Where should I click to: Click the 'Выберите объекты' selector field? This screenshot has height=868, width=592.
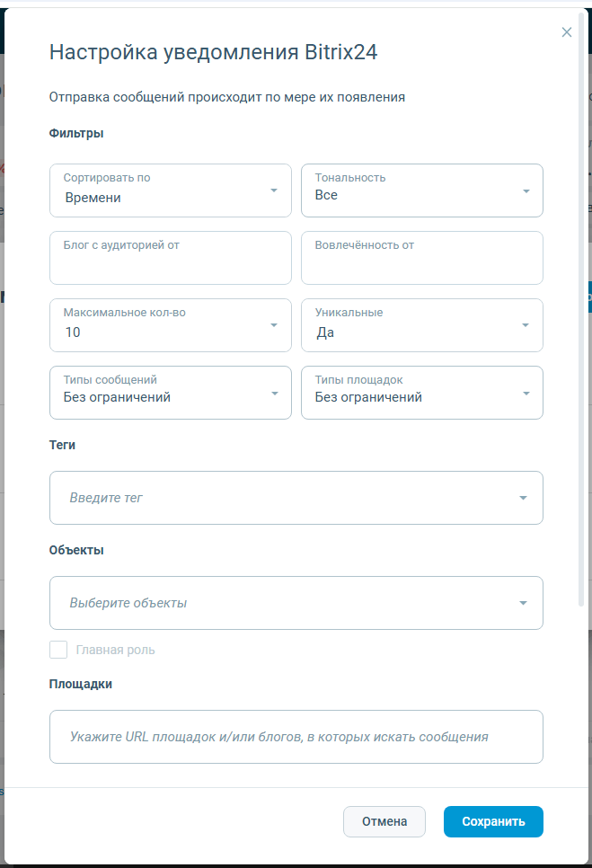pyautogui.click(x=278, y=603)
